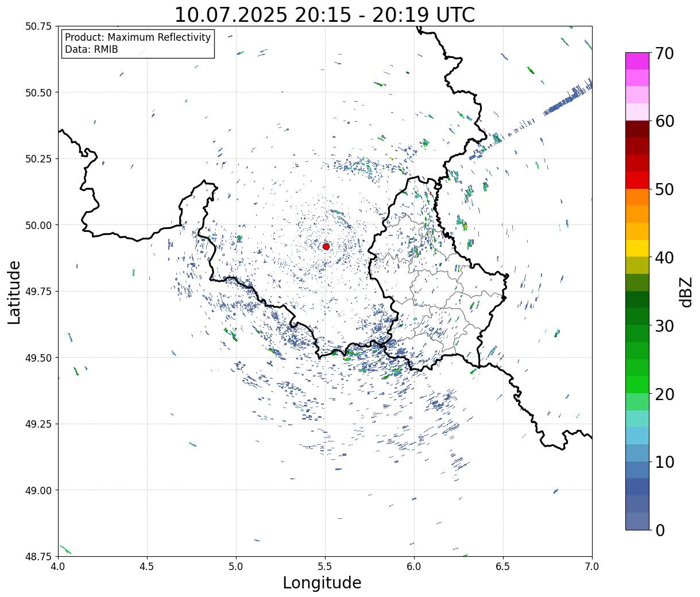Click the latitude tick label 49.25

click(x=38, y=424)
